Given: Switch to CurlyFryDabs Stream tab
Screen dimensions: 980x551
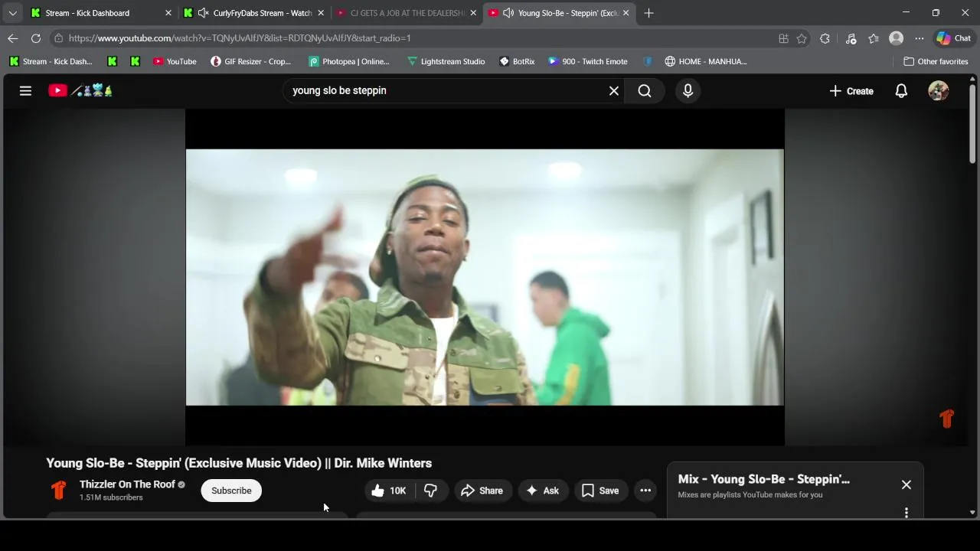Looking at the screenshot, I should [x=254, y=13].
